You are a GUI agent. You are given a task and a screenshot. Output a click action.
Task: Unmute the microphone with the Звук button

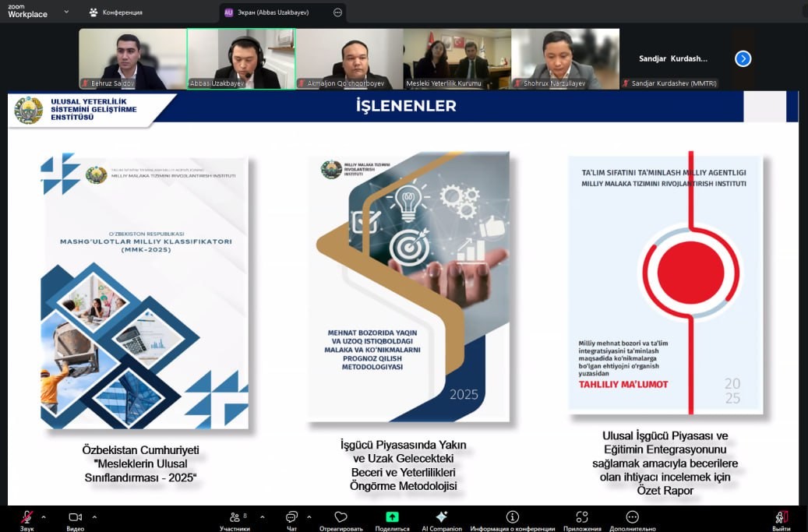(27, 518)
